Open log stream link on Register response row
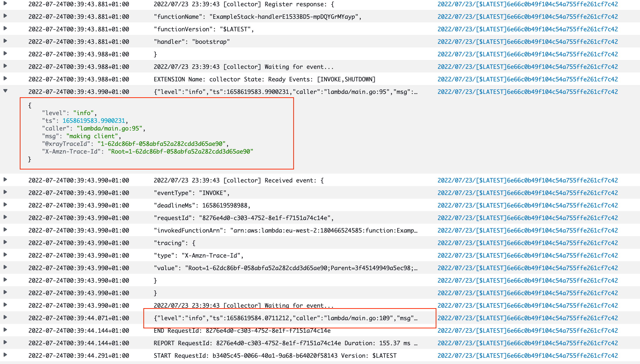The image size is (640, 364). 527,4
